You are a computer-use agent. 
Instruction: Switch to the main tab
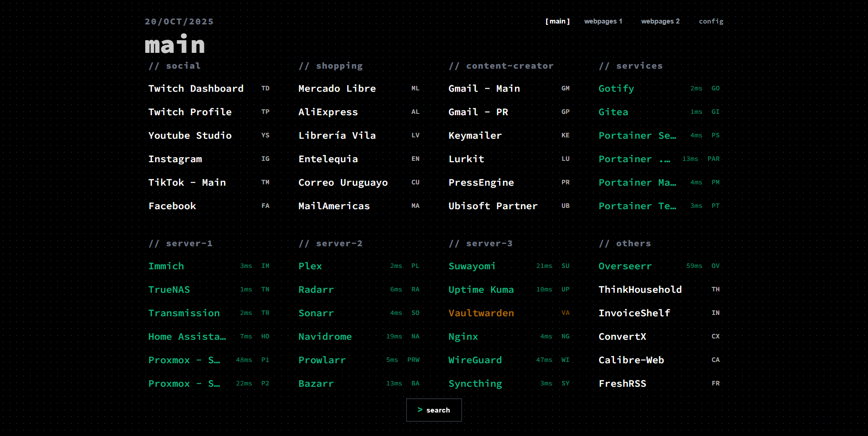pos(557,21)
